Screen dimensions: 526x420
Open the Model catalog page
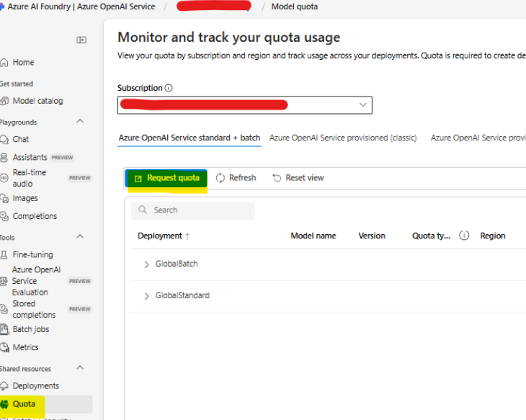click(x=37, y=101)
